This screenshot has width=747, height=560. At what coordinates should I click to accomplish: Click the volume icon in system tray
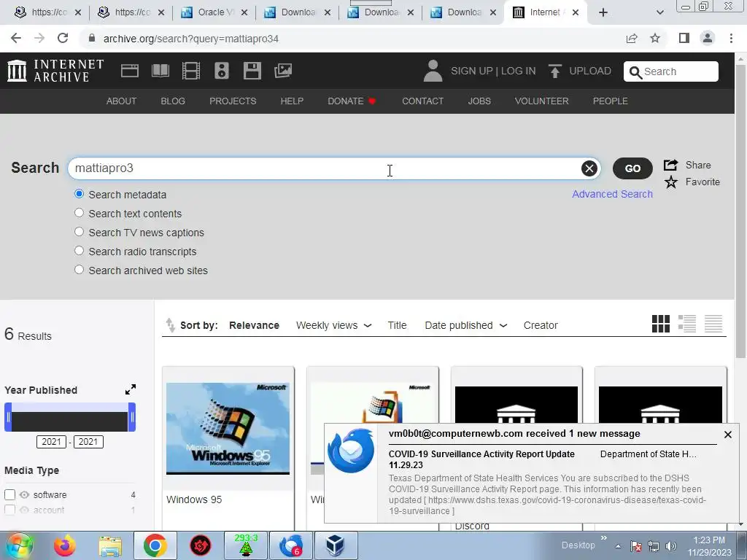coord(671,546)
